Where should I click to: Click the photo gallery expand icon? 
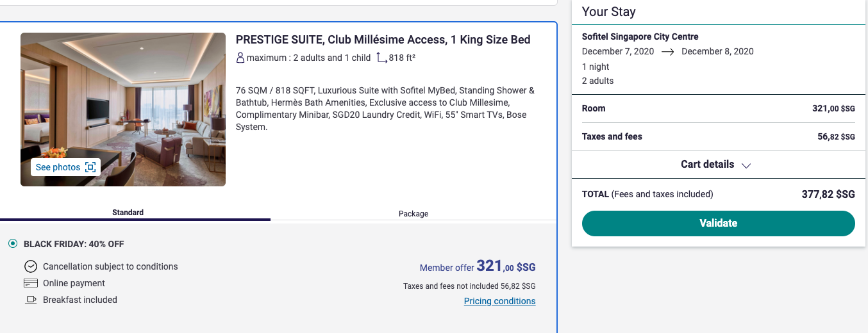[90, 167]
